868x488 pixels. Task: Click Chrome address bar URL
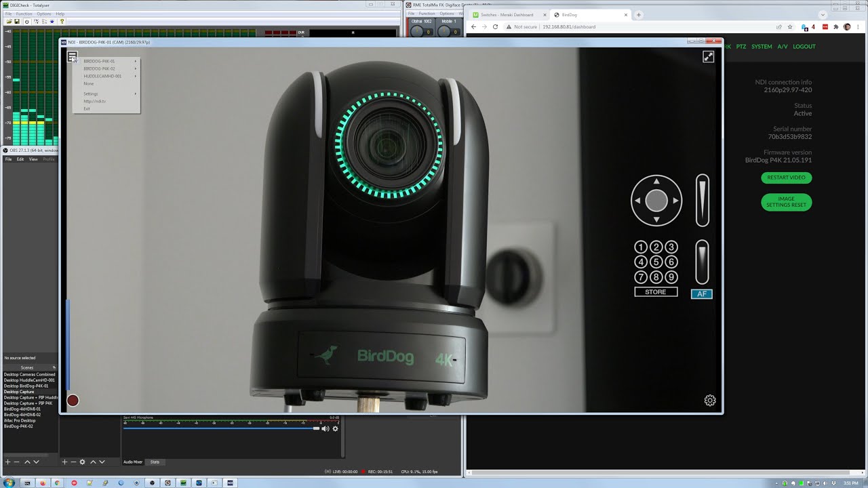(569, 27)
